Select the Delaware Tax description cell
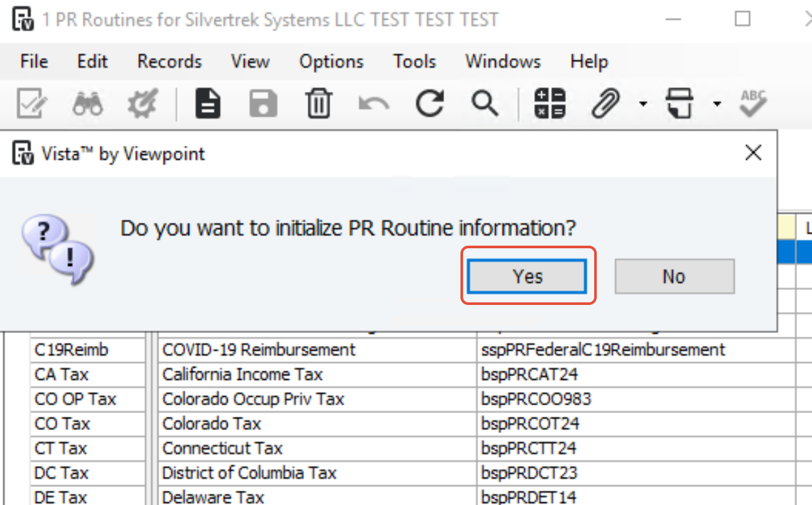This screenshot has height=505, width=812. pyautogui.click(x=318, y=496)
